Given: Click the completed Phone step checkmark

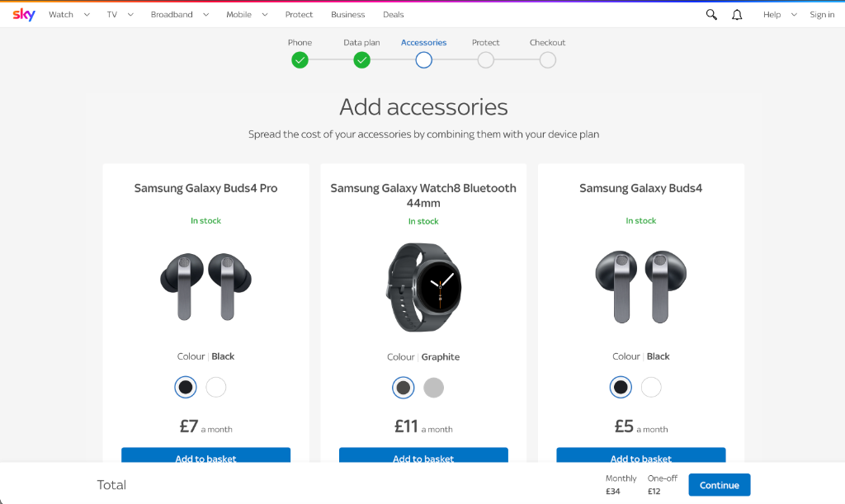Looking at the screenshot, I should coord(300,60).
